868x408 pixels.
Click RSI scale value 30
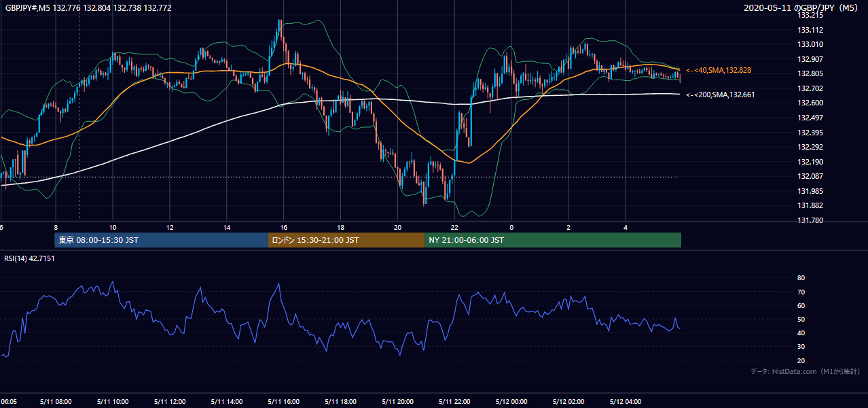coord(801,347)
